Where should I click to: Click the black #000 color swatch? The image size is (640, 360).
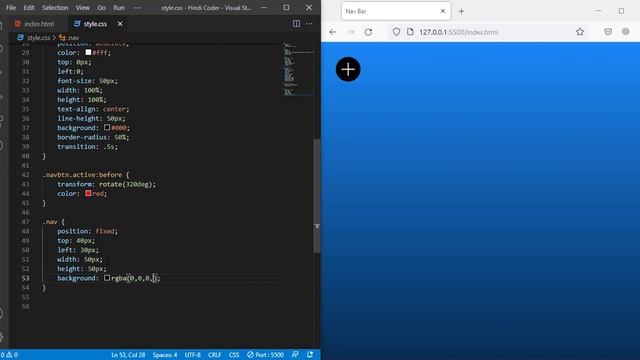[x=107, y=127]
